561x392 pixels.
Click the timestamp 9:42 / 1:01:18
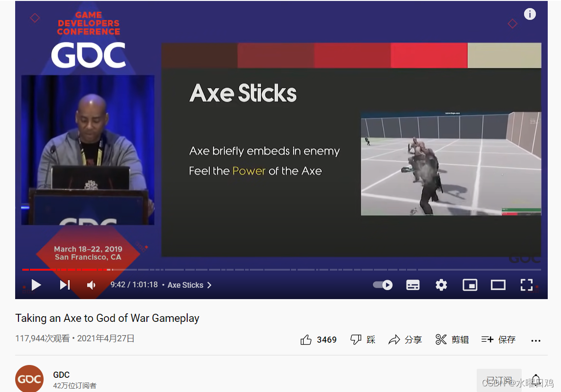134,284
